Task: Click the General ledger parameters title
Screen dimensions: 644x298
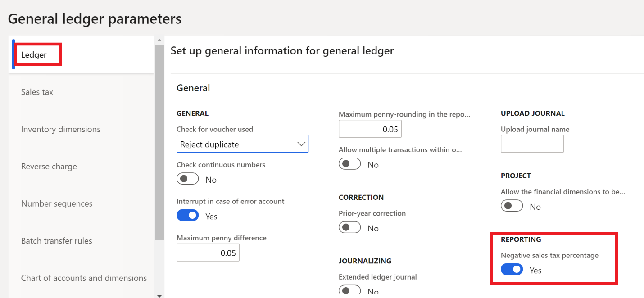Action: [x=95, y=19]
